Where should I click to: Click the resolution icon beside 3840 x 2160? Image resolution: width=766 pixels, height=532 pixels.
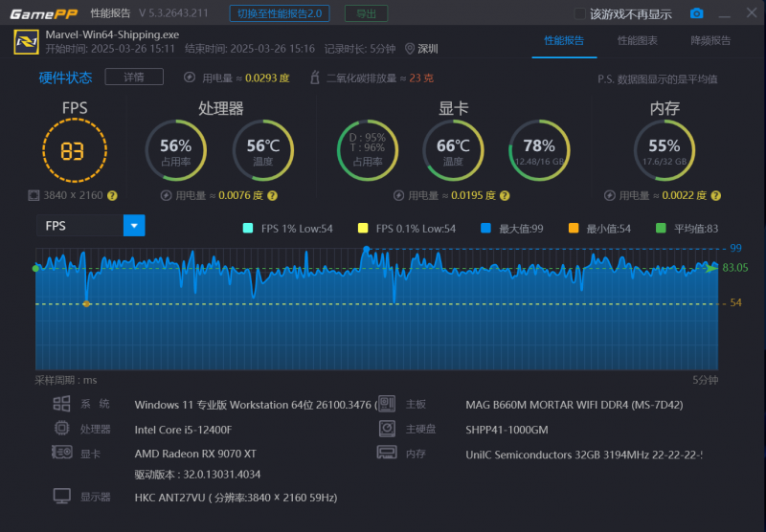[34, 196]
